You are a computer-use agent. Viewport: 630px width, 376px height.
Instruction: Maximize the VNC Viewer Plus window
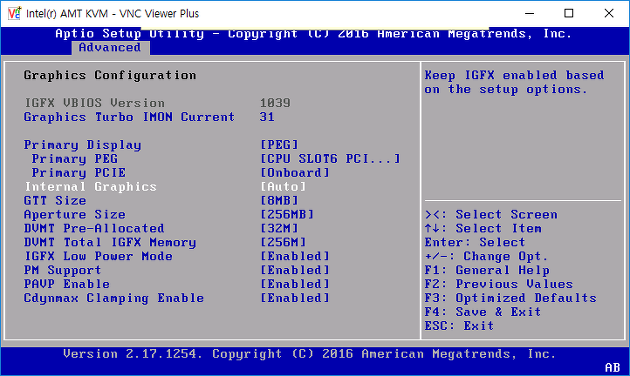[569, 13]
